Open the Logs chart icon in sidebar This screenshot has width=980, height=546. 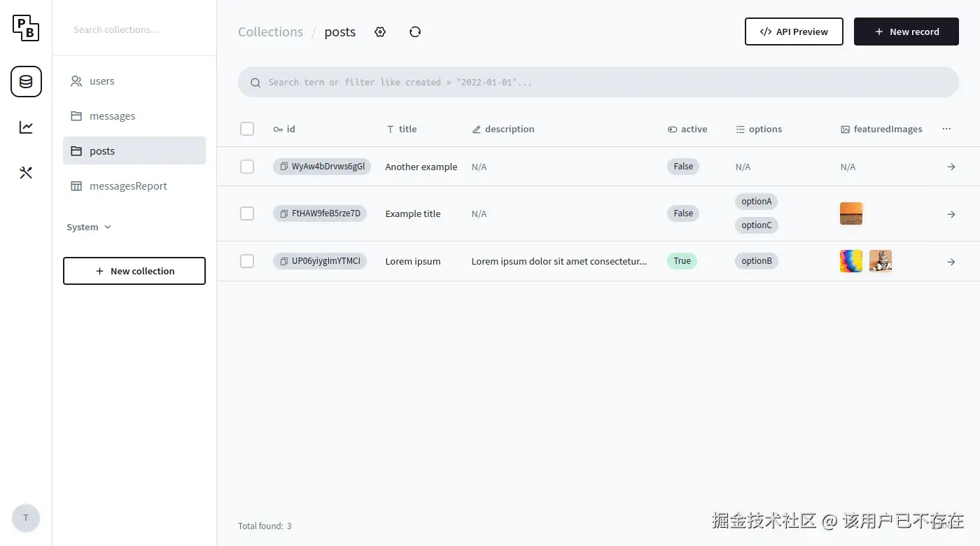click(x=26, y=127)
